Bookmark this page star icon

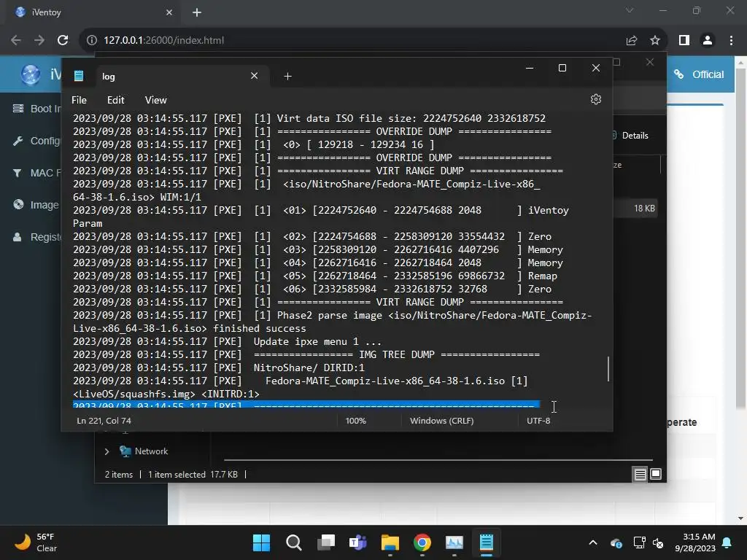click(x=655, y=41)
